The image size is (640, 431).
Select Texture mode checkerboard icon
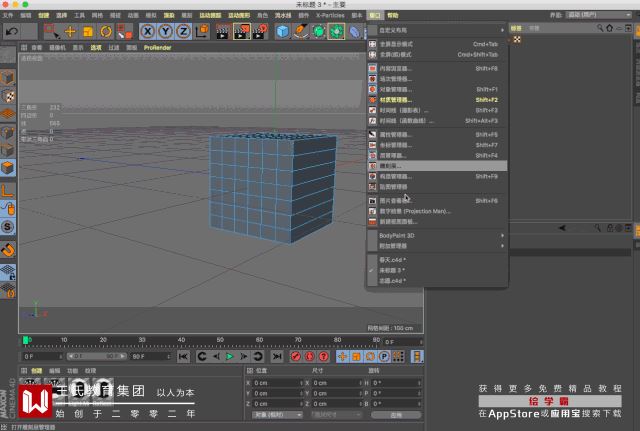pos(8,96)
